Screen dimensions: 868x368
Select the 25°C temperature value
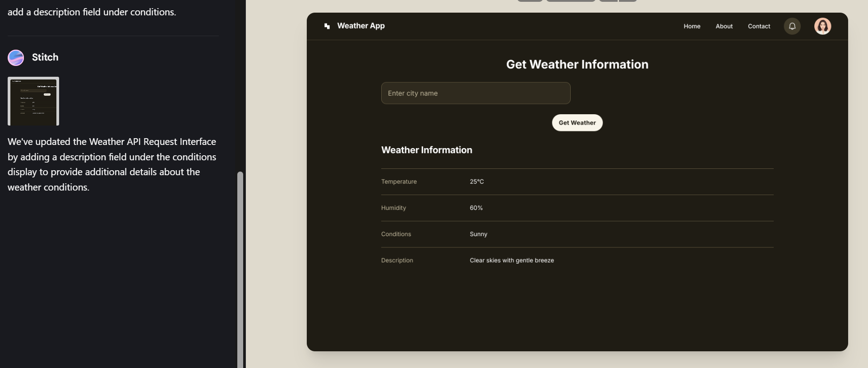click(x=476, y=182)
